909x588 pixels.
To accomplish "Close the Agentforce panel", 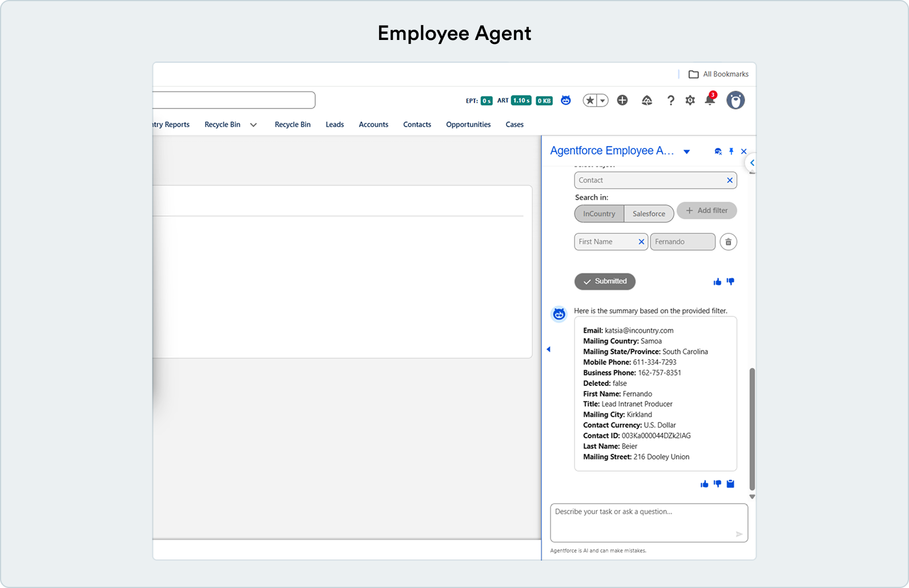I will pos(744,151).
